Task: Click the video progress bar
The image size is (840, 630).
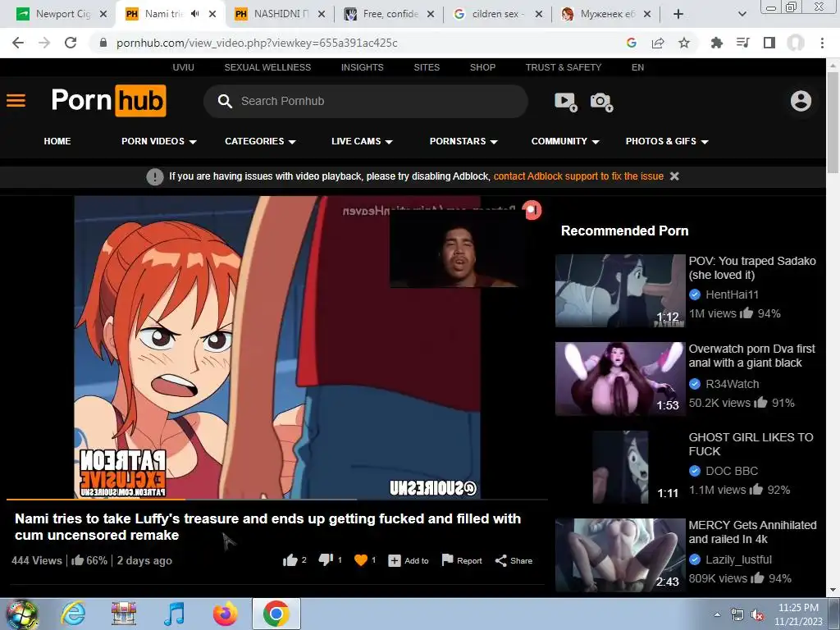Action: coord(277,500)
